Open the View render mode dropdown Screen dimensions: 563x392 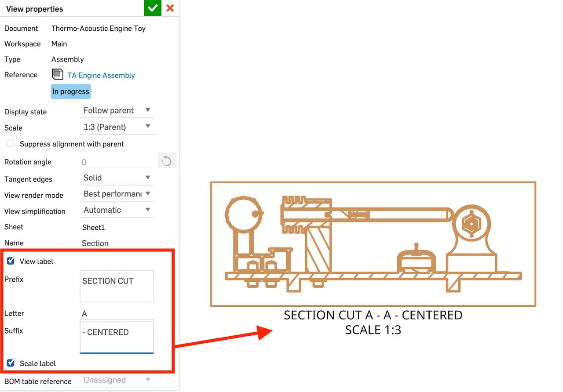[117, 193]
